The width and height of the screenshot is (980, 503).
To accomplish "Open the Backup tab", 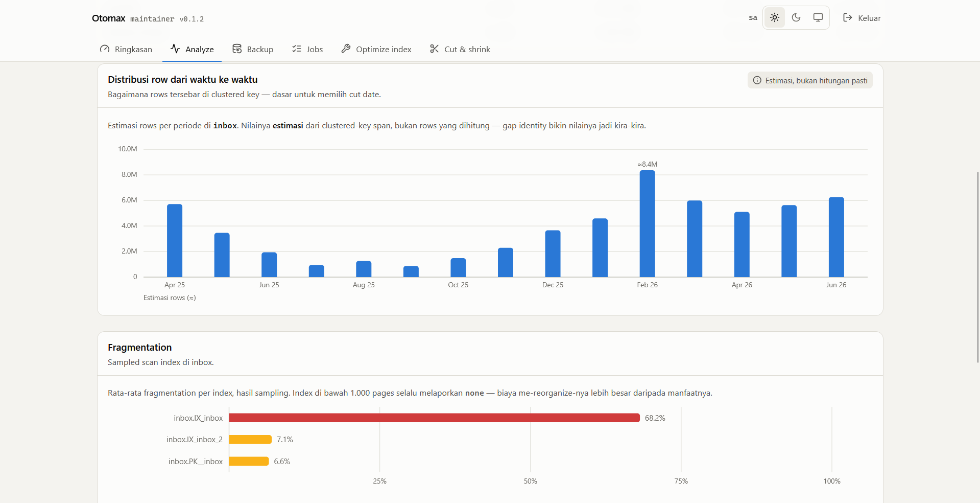I will (253, 49).
